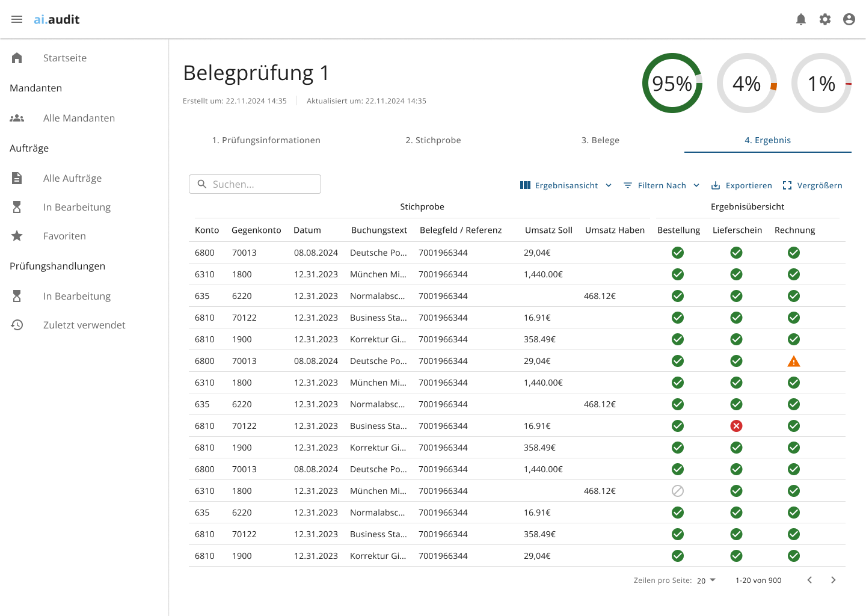This screenshot has width=866, height=616.
Task: Open the hamburger navigation menu
Action: [x=17, y=19]
